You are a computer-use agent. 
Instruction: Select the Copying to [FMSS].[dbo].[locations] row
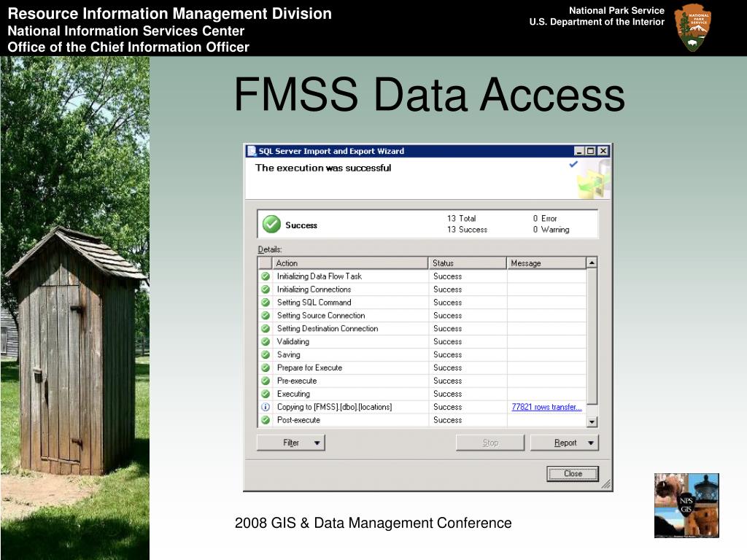coord(422,407)
